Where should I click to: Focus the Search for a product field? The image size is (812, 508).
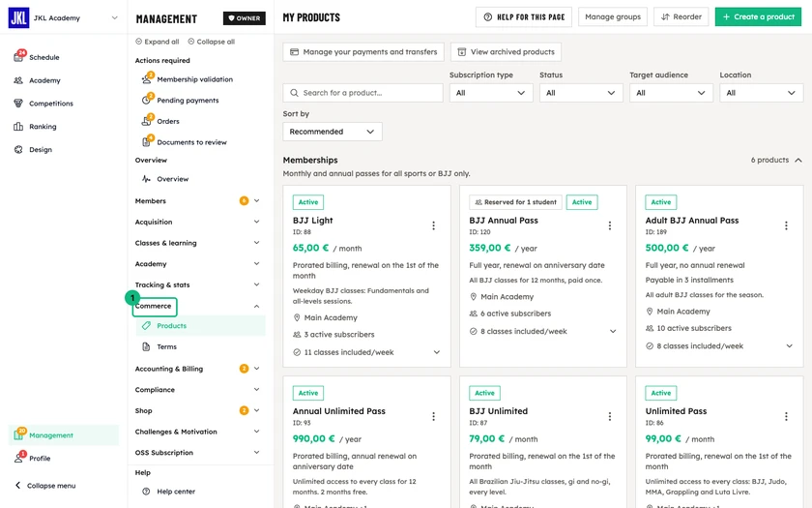tap(363, 93)
